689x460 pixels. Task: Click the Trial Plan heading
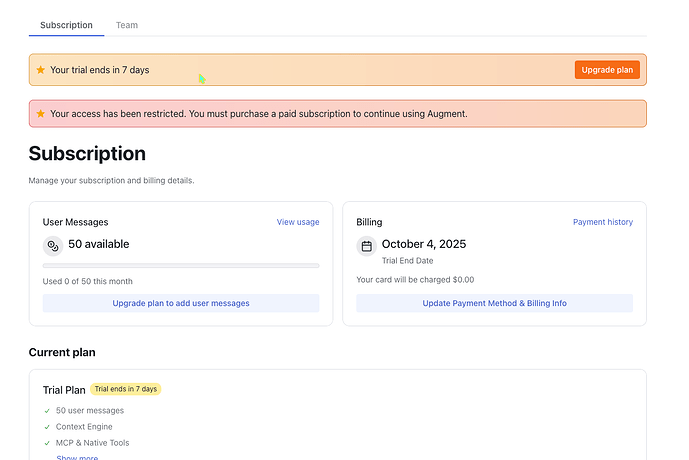click(64, 390)
